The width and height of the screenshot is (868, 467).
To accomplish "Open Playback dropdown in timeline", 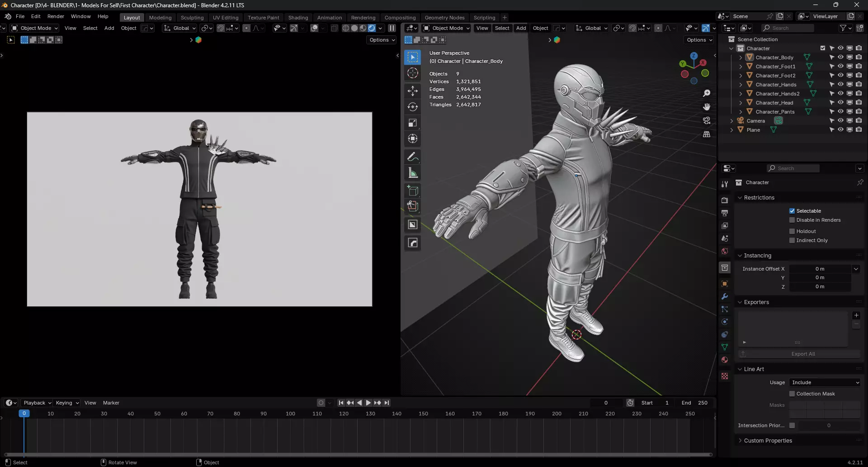I will (x=38, y=403).
